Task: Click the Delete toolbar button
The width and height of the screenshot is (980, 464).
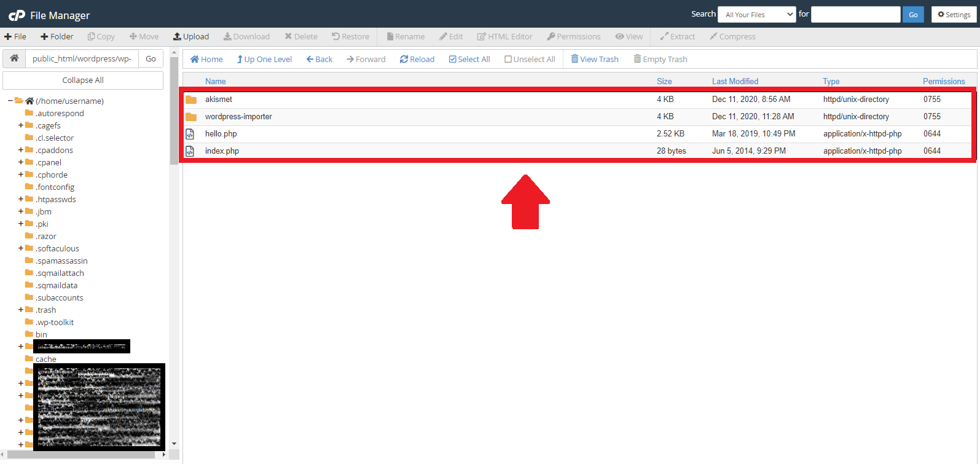Action: (301, 37)
